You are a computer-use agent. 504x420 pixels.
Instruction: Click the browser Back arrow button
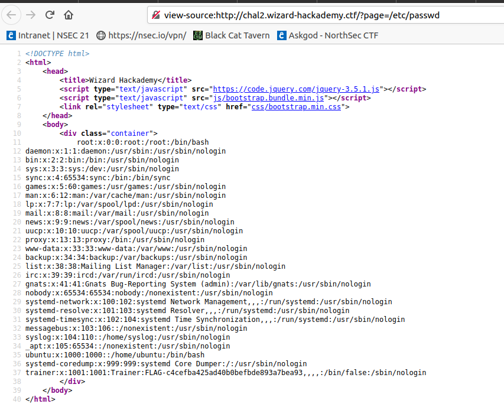(11, 15)
